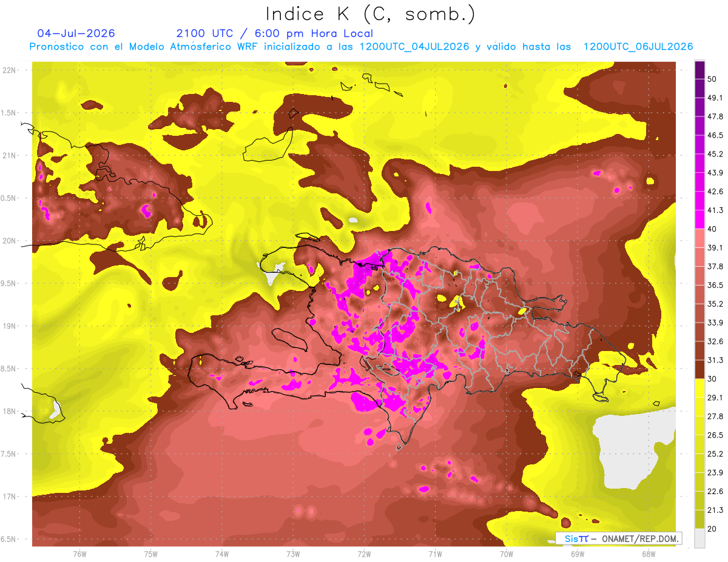The image size is (728, 562).
Task: Click the 68W longitude label
Action: 648,554
